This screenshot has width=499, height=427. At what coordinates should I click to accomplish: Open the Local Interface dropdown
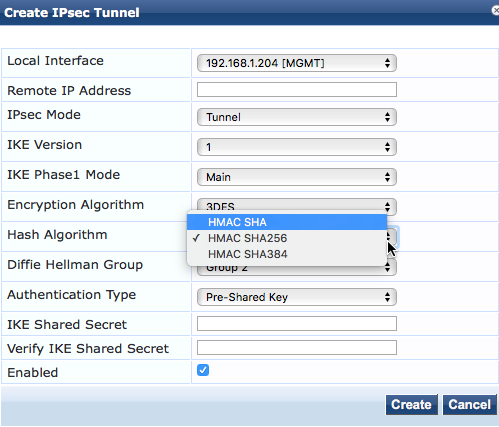pos(297,63)
